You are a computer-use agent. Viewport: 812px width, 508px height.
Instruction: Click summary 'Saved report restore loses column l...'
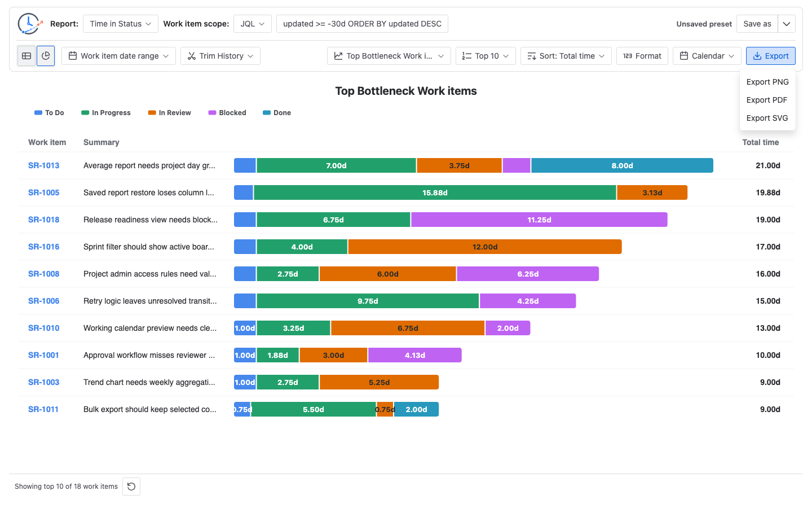pyautogui.click(x=149, y=192)
